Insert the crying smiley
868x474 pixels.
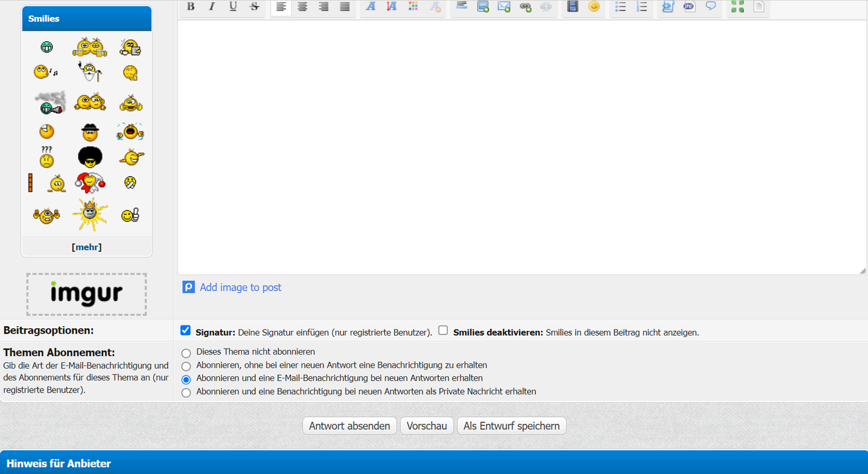[130, 132]
